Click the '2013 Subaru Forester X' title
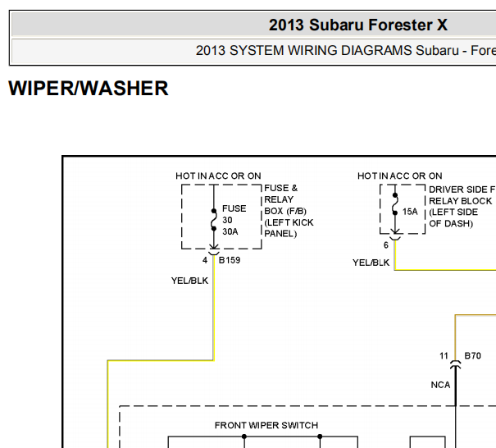This screenshot has height=448, width=496. pos(358,25)
